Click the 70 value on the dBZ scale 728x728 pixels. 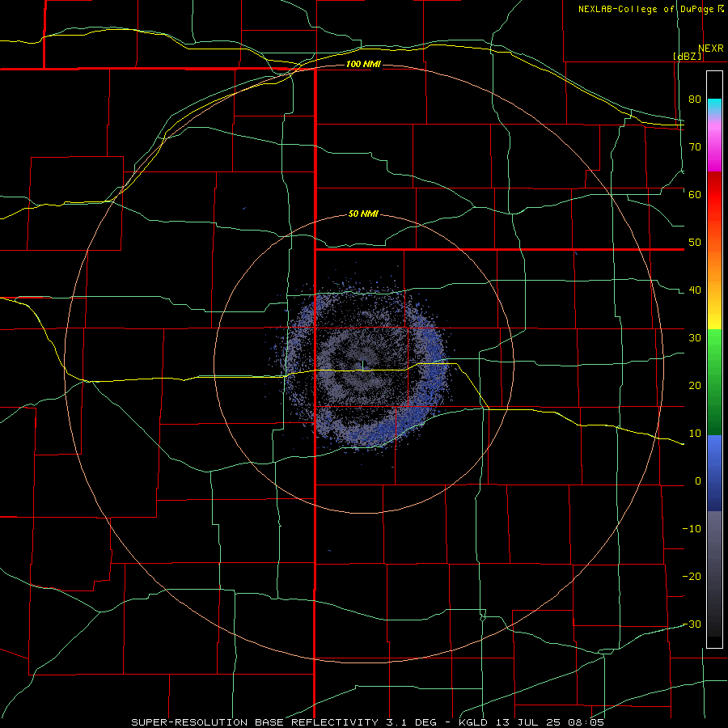(x=695, y=147)
